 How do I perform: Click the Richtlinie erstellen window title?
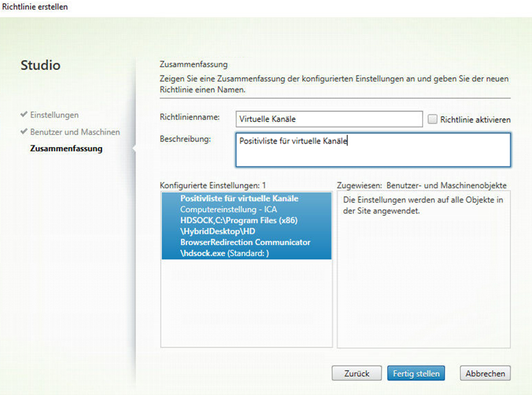click(x=35, y=6)
